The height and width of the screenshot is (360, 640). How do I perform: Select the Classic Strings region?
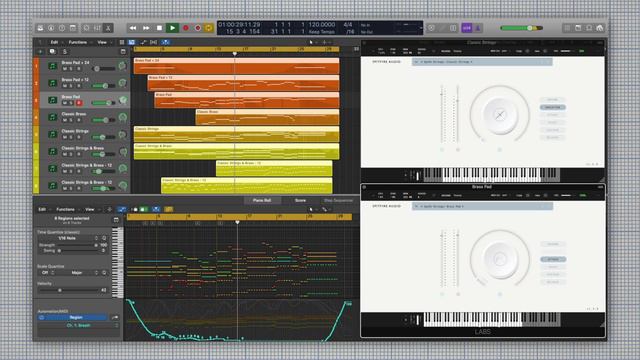[236, 134]
